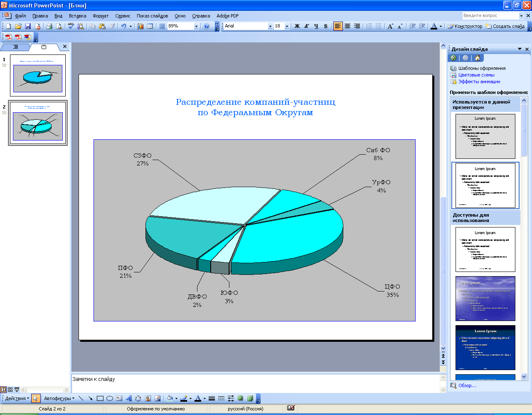Convert to Adobe PDF icon
This screenshot has width=532, height=415.
tap(8, 37)
